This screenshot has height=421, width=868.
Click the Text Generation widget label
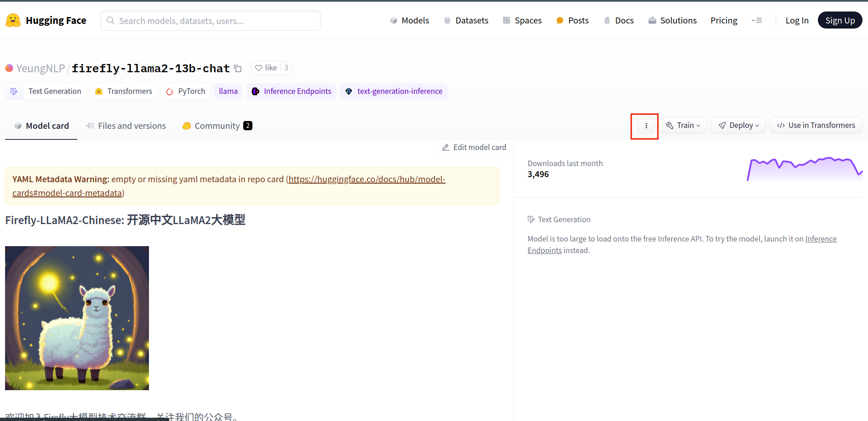pyautogui.click(x=559, y=219)
